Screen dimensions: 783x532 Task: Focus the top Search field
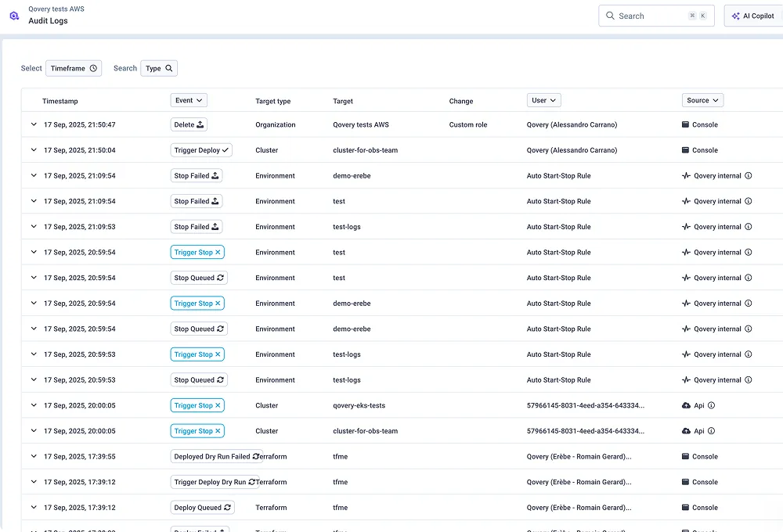pos(656,16)
